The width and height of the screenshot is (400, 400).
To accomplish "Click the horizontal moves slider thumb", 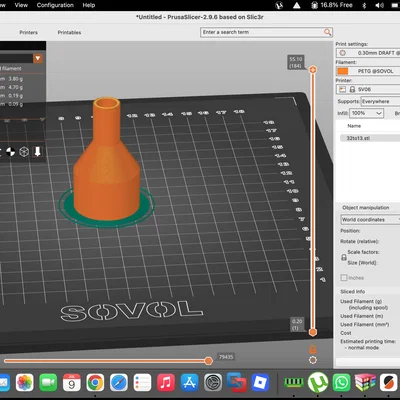I will click(x=209, y=361).
